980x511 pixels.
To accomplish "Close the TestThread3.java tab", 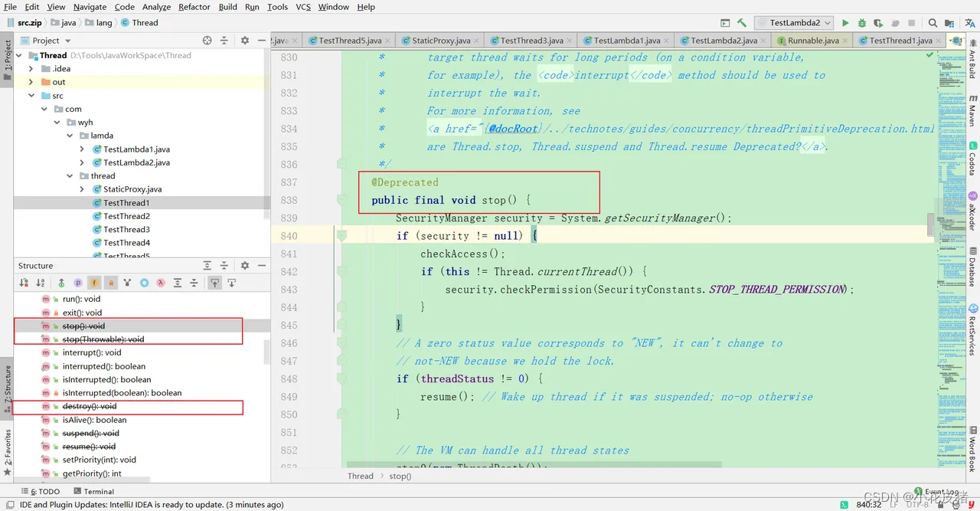I will point(570,41).
